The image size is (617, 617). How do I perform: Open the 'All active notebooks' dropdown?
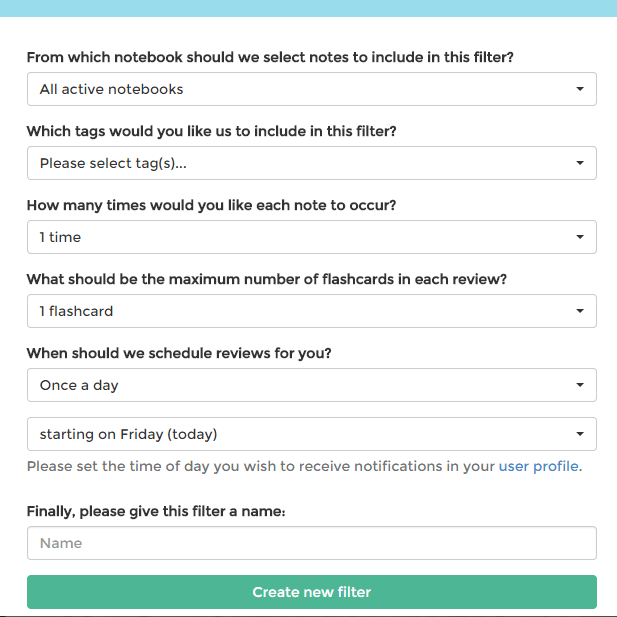(x=312, y=89)
